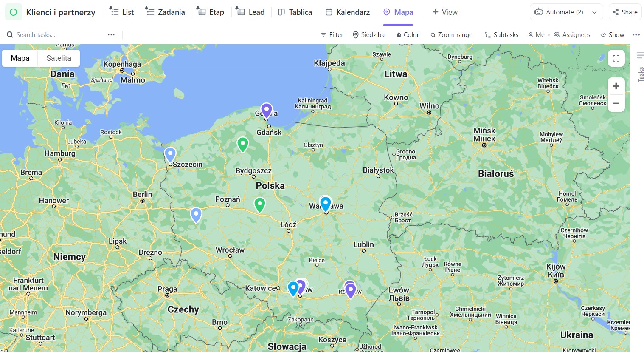Click the Share button

click(625, 12)
